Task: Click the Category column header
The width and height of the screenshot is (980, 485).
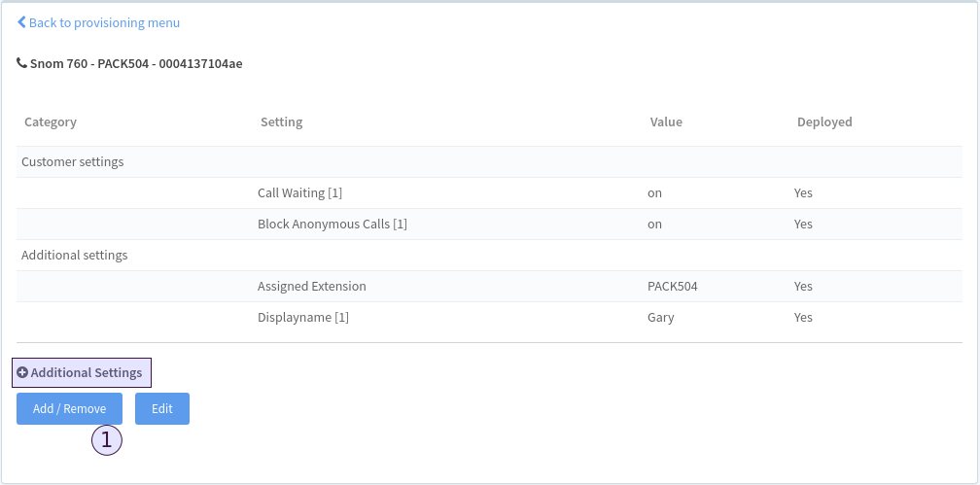Action: [51, 122]
